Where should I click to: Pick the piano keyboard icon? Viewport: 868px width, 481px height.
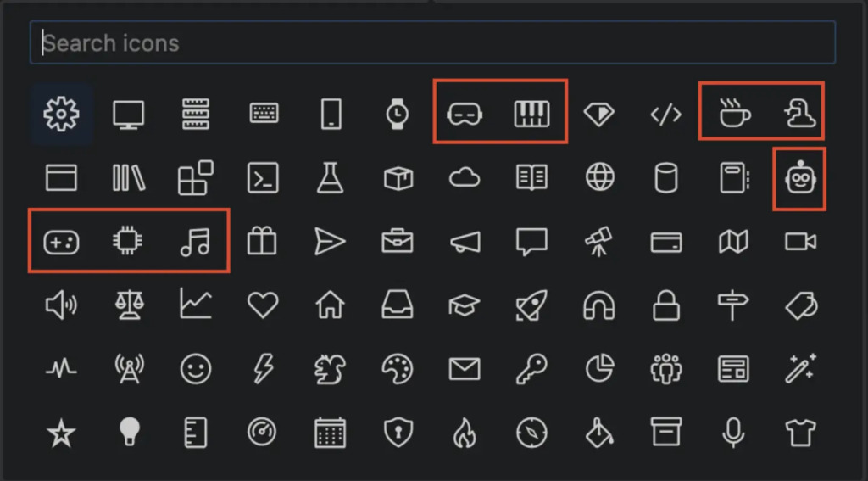pyautogui.click(x=531, y=114)
